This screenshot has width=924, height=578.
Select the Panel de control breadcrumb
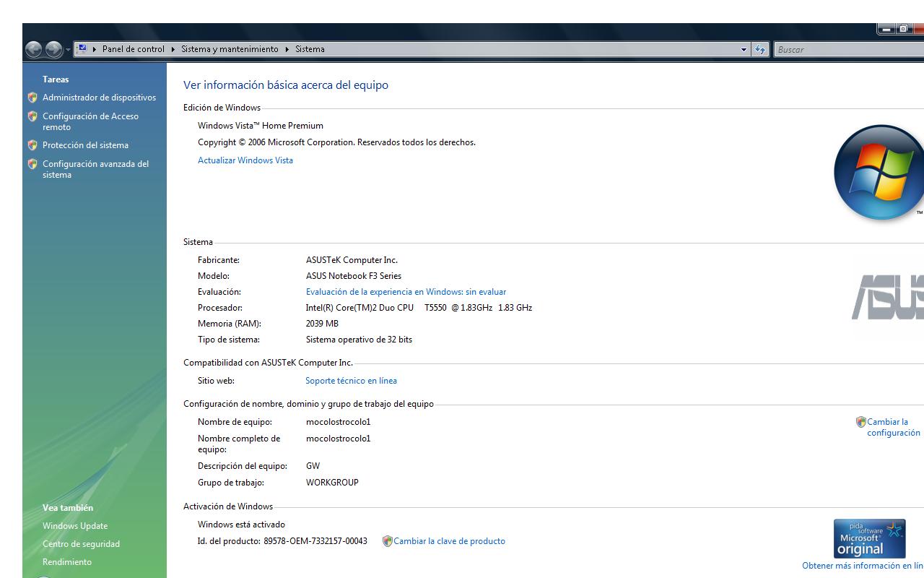tap(134, 49)
